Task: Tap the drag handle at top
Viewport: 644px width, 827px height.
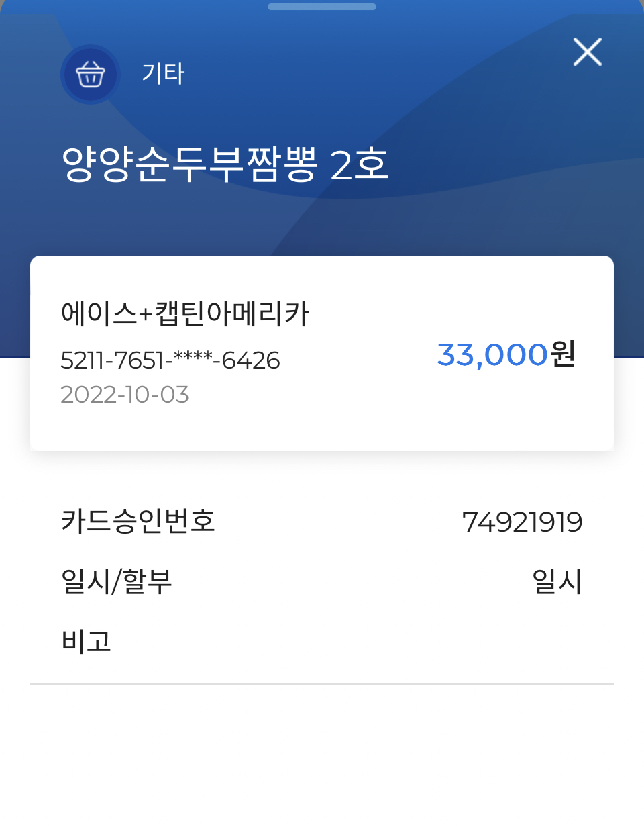Action: [322, 7]
